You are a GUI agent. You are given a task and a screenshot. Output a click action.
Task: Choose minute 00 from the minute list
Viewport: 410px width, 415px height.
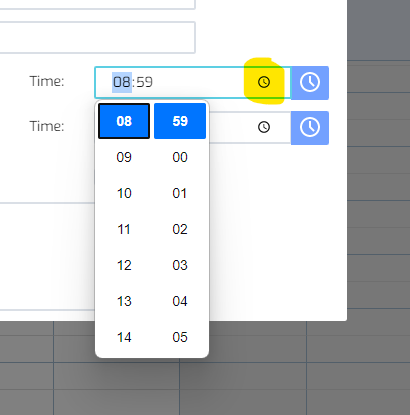(180, 157)
